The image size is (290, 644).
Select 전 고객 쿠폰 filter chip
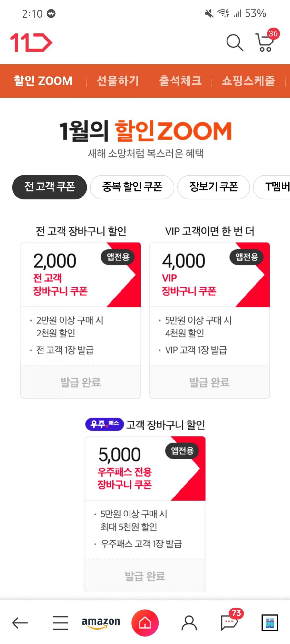pos(50,187)
